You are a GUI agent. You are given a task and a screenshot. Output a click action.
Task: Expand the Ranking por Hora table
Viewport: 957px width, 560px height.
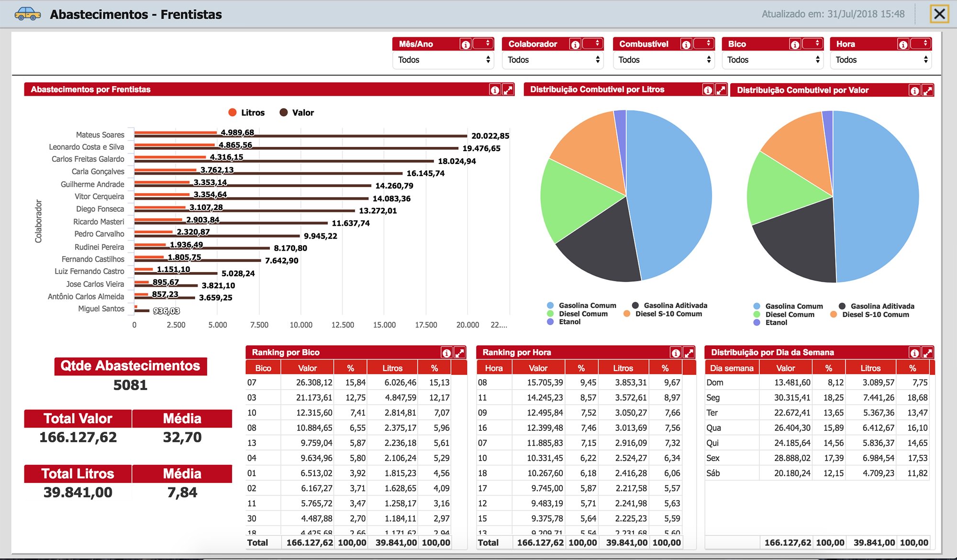pyautogui.click(x=689, y=353)
